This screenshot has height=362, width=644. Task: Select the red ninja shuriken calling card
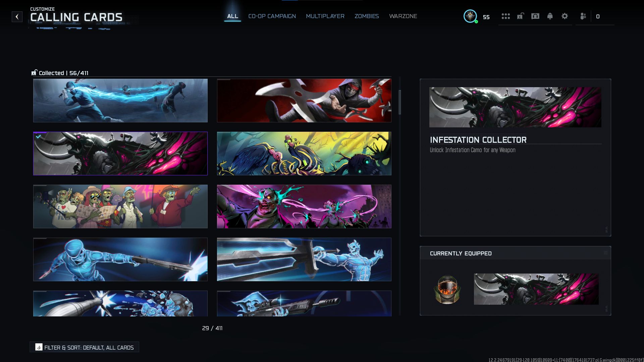pyautogui.click(x=304, y=101)
